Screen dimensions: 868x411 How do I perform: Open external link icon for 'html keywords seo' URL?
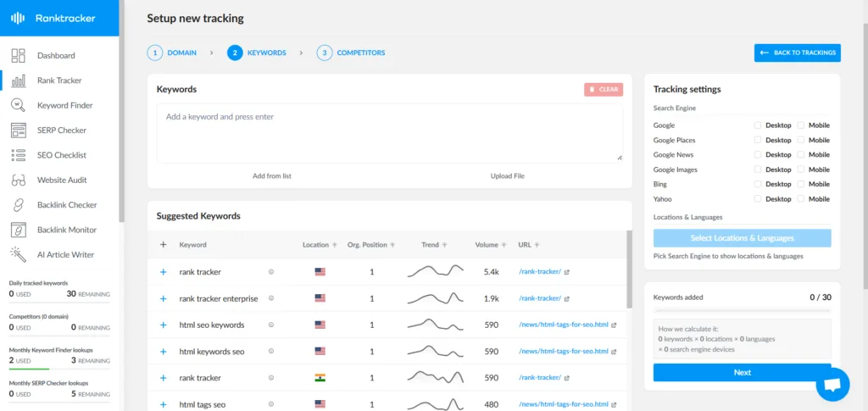coord(614,352)
